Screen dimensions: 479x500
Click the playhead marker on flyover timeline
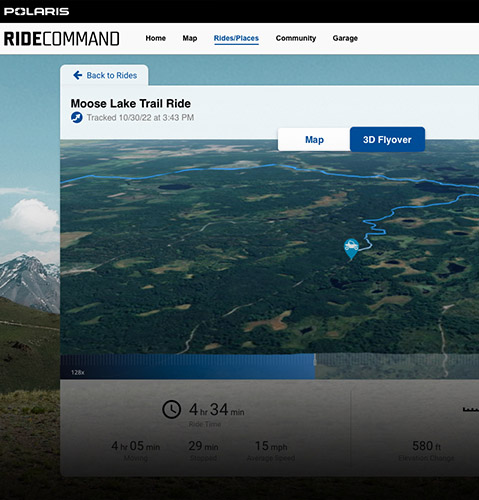coord(315,360)
